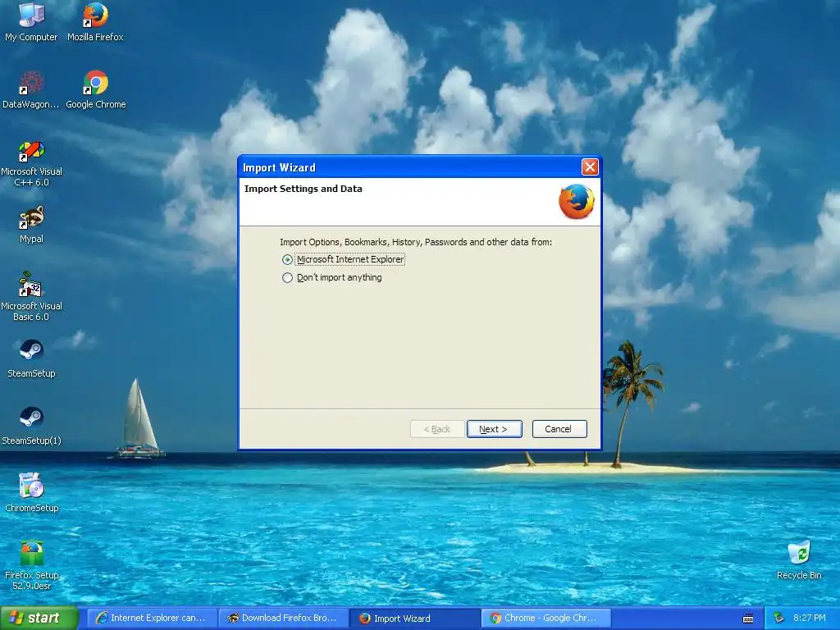The width and height of the screenshot is (840, 630).
Task: Click the Next button
Action: point(494,429)
